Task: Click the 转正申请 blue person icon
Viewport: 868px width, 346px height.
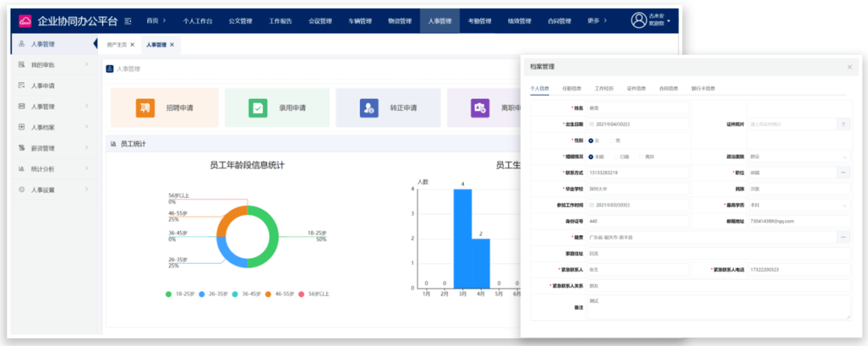Action: pyautogui.click(x=369, y=108)
